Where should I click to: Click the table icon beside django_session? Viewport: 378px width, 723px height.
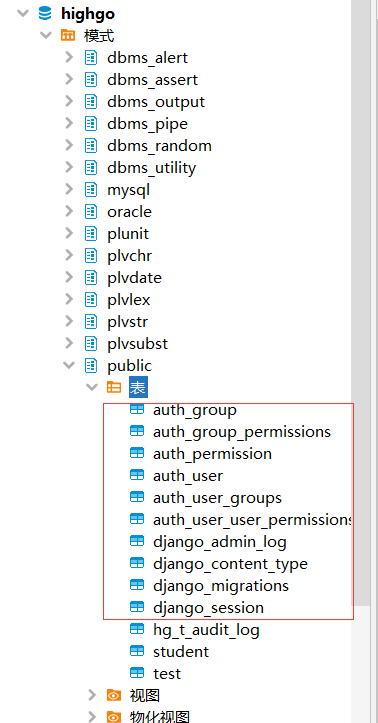point(137,607)
